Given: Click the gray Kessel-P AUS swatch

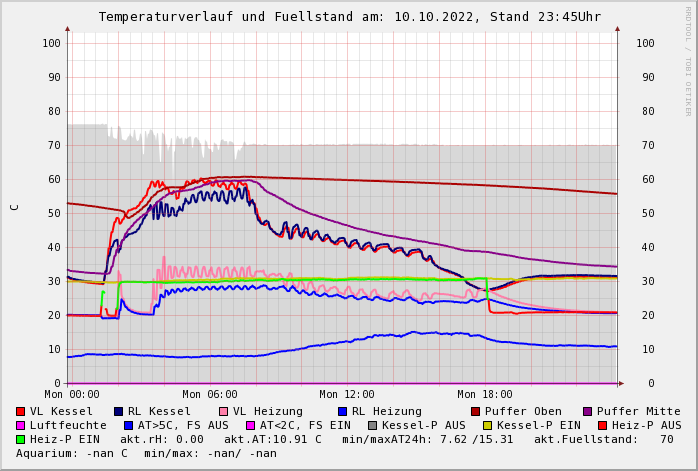Looking at the screenshot, I should tap(373, 426).
